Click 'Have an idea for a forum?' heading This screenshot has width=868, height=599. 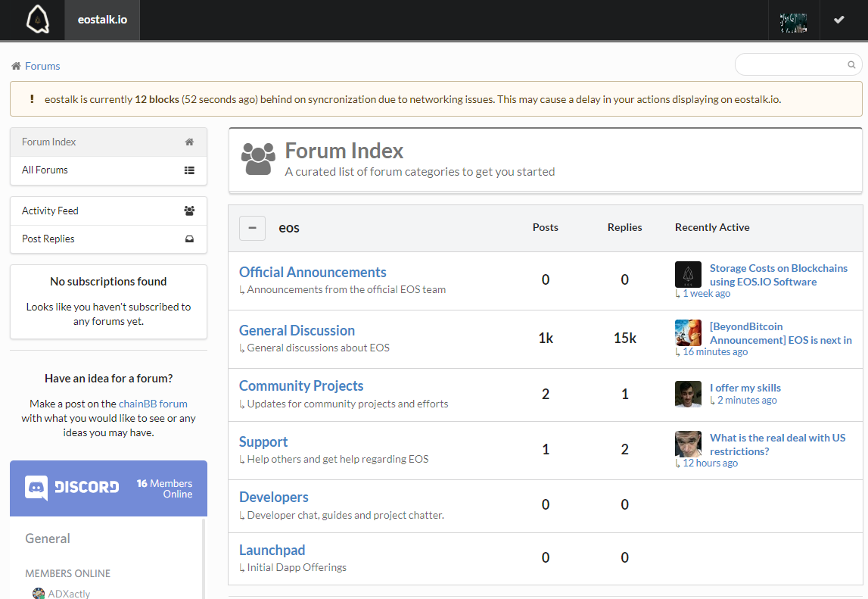[108, 379]
